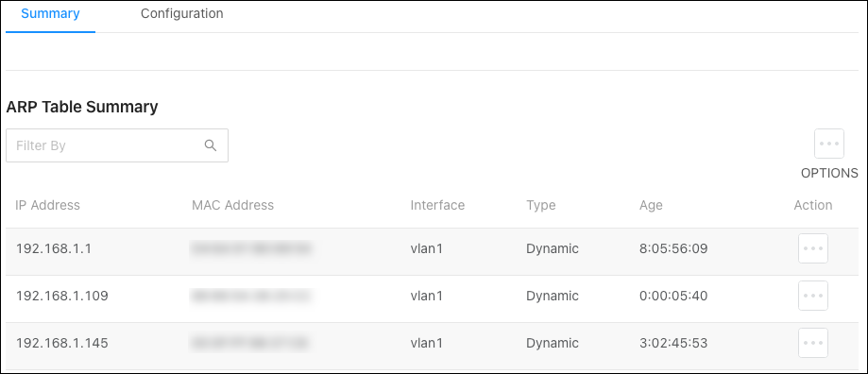Sort by the Age column header
The image size is (868, 374).
(651, 206)
